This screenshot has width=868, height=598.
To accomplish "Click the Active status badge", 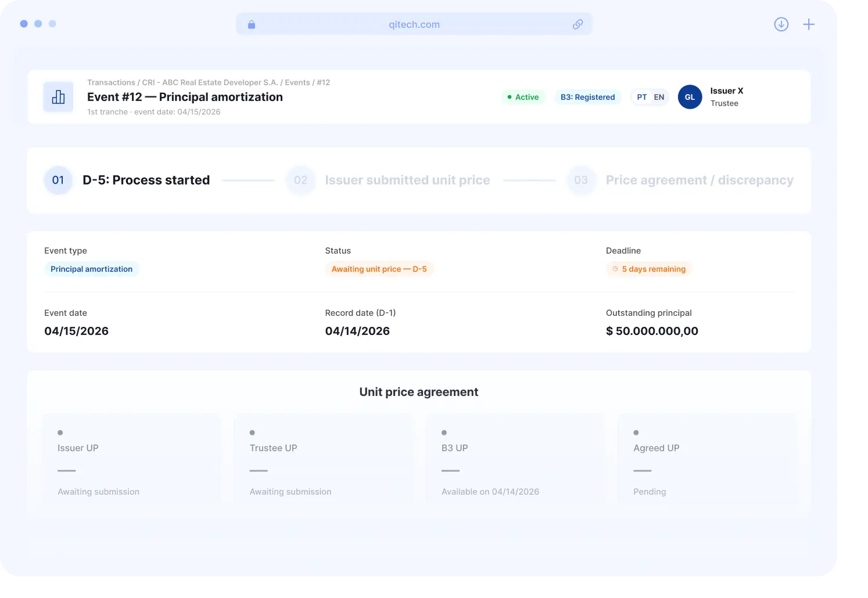I will coord(523,97).
